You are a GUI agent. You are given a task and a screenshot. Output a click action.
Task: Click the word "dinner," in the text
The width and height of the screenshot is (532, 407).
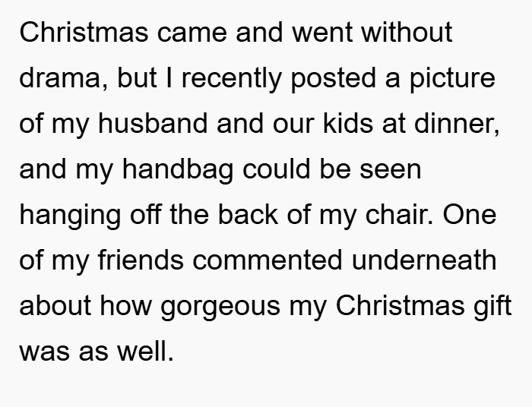(457, 123)
